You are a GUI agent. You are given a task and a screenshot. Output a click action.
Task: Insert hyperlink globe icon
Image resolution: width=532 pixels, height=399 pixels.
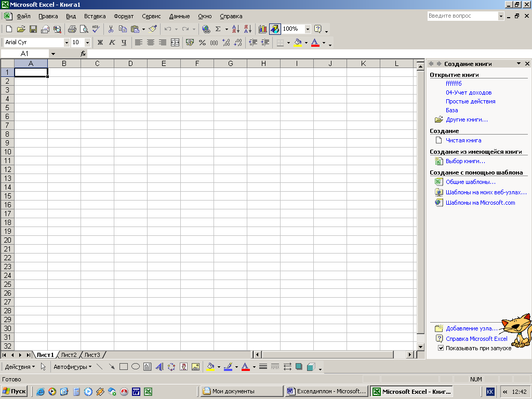coord(206,29)
